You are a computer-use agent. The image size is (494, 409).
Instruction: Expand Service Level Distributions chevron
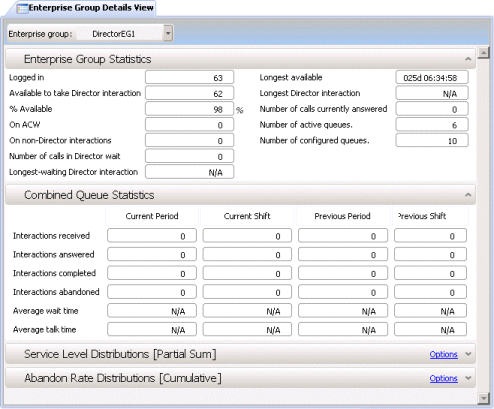coord(468,354)
